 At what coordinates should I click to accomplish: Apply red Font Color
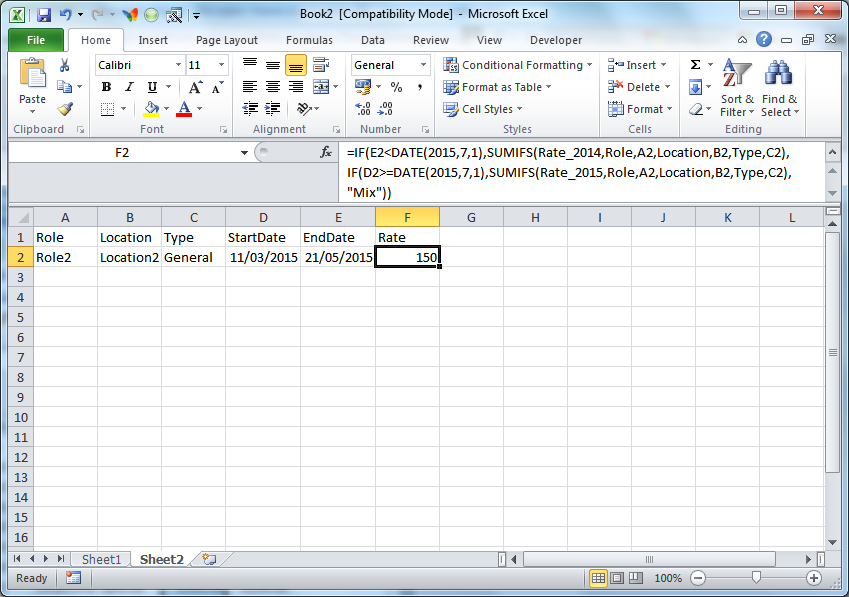pyautogui.click(x=184, y=109)
